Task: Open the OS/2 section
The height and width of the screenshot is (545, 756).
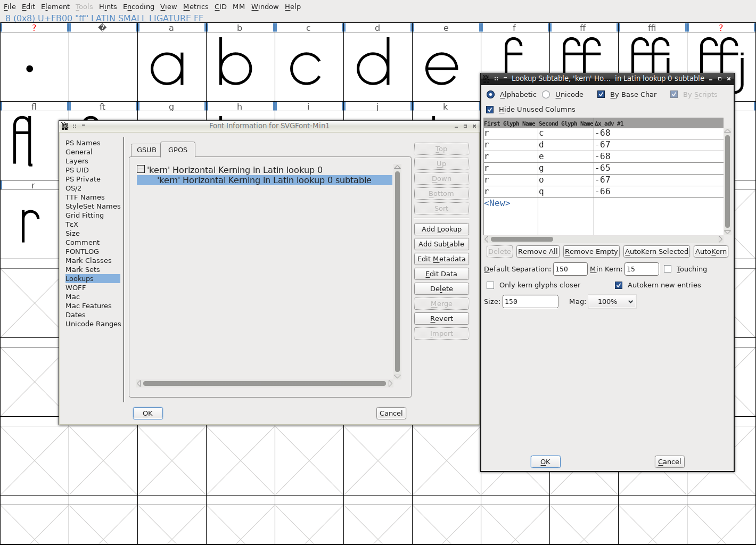Action: click(x=73, y=188)
